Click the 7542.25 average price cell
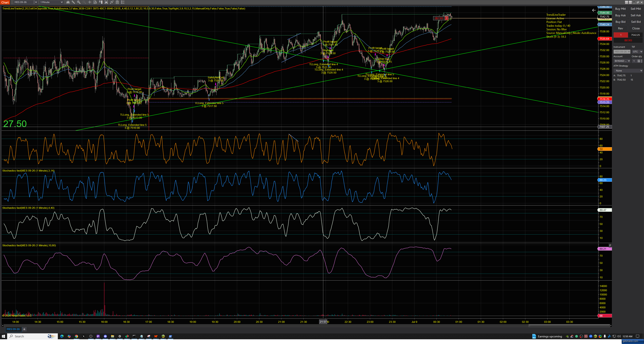 coord(635,35)
